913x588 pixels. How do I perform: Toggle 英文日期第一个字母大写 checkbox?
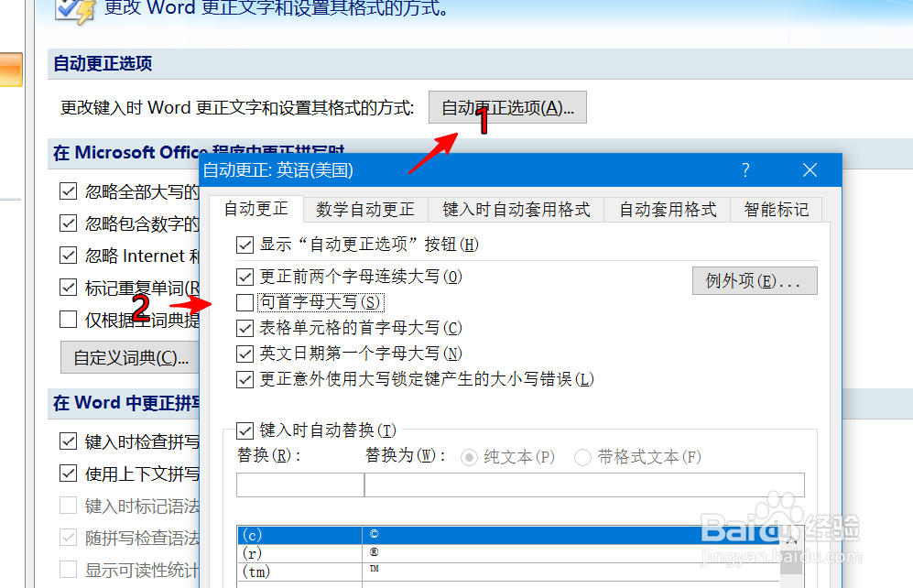point(245,354)
